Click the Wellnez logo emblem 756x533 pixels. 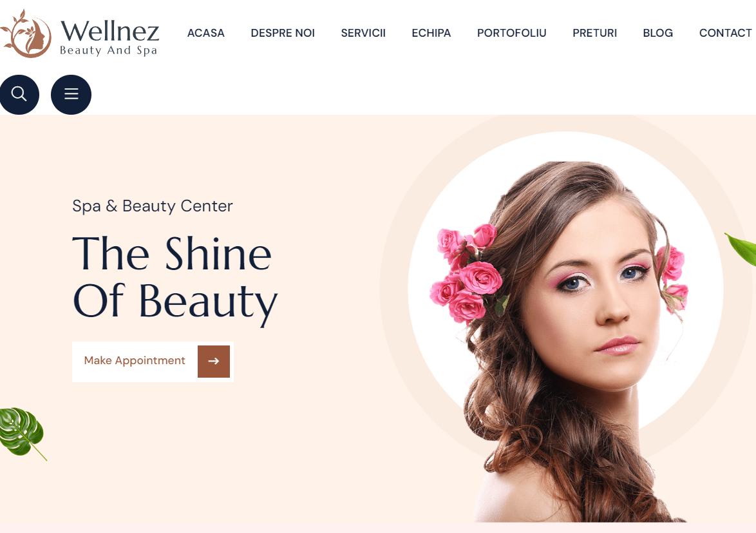(26, 34)
